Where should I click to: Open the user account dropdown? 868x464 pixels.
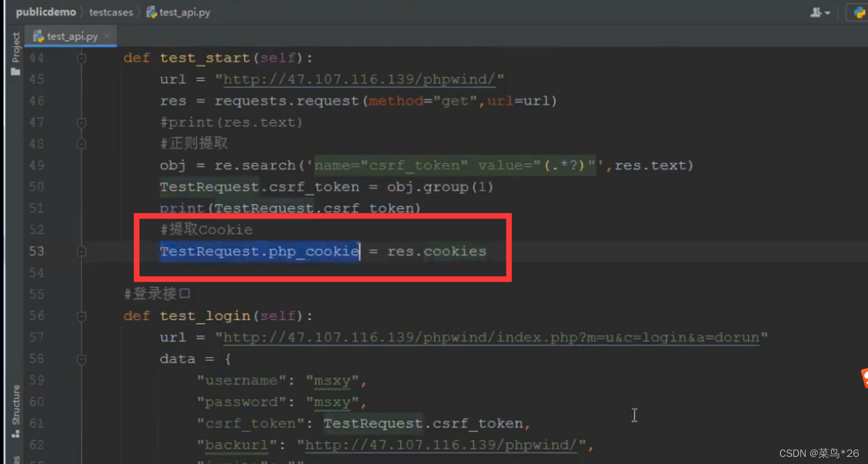click(x=820, y=12)
